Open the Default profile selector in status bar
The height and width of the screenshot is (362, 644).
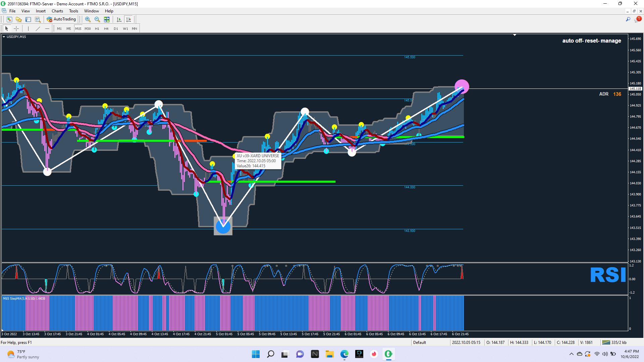(x=419, y=342)
